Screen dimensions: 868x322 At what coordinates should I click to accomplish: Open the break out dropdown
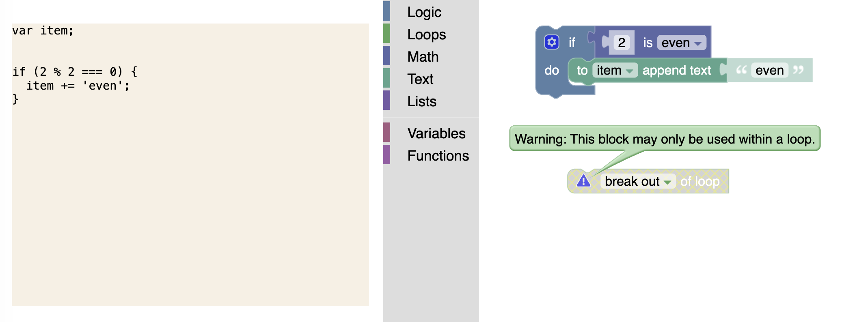638,181
